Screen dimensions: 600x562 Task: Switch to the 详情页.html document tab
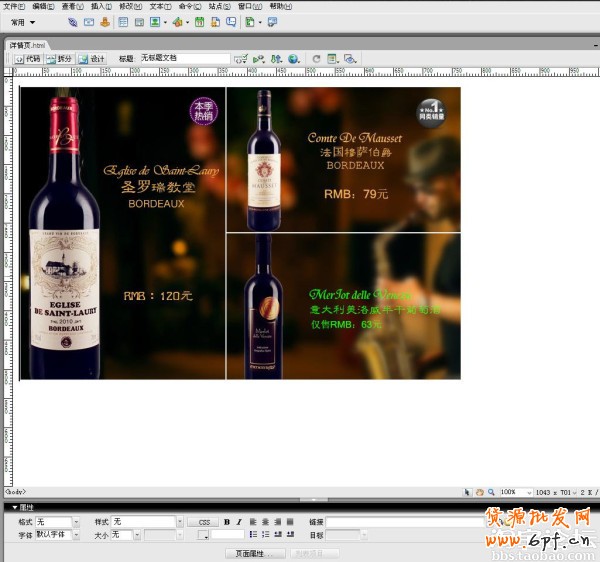27,45
